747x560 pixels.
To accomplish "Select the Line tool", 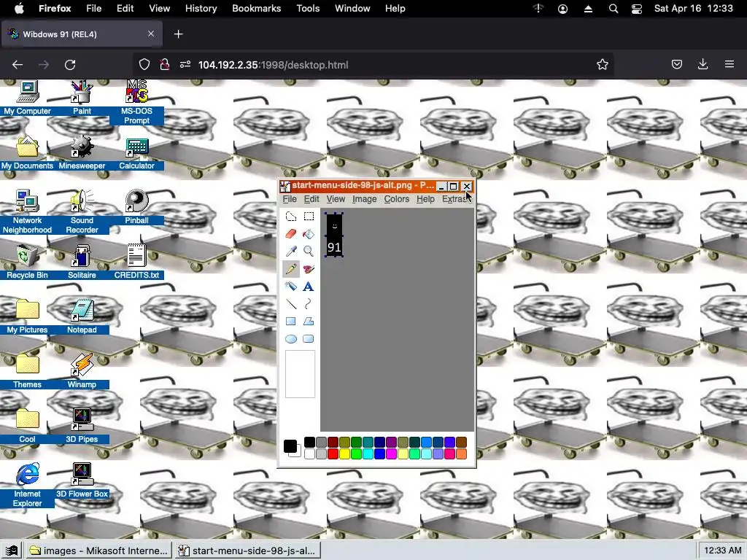I will click(291, 304).
